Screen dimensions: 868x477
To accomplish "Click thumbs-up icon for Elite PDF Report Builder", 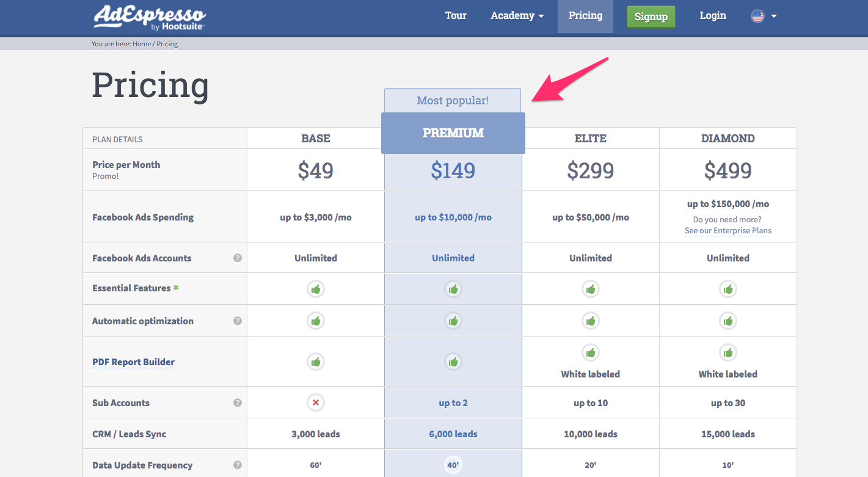I will tap(590, 352).
